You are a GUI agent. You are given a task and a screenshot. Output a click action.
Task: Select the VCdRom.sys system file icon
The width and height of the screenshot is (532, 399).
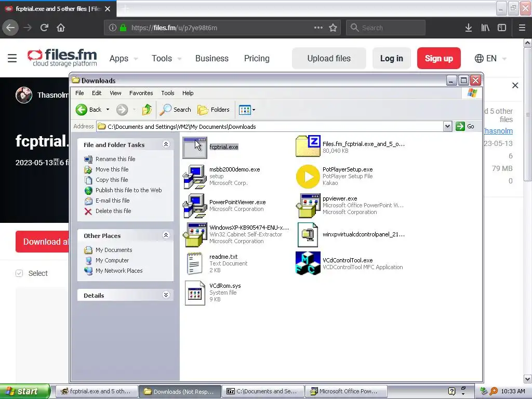tap(194, 293)
